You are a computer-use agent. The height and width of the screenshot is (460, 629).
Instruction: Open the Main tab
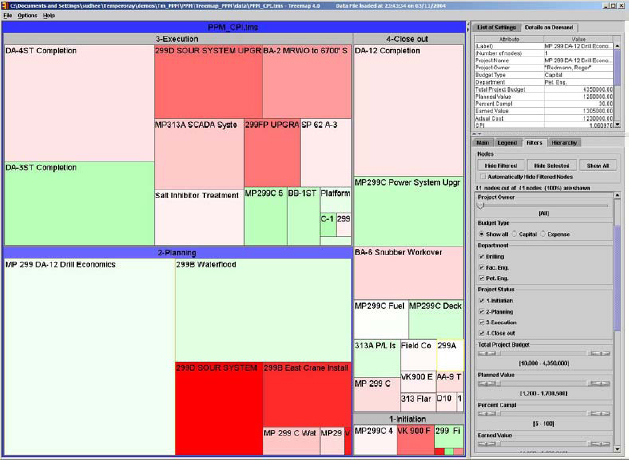(x=483, y=143)
